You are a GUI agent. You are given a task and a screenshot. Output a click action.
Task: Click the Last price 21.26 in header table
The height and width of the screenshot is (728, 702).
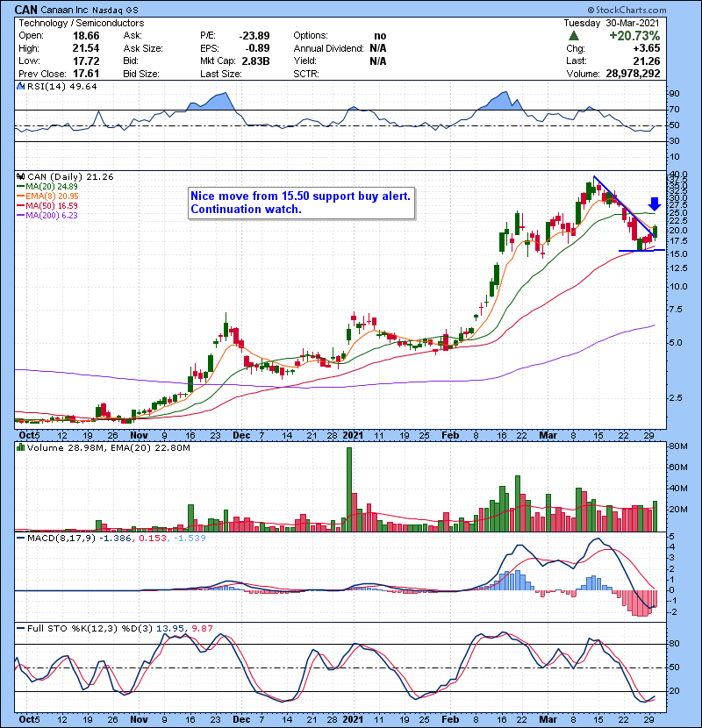point(646,61)
